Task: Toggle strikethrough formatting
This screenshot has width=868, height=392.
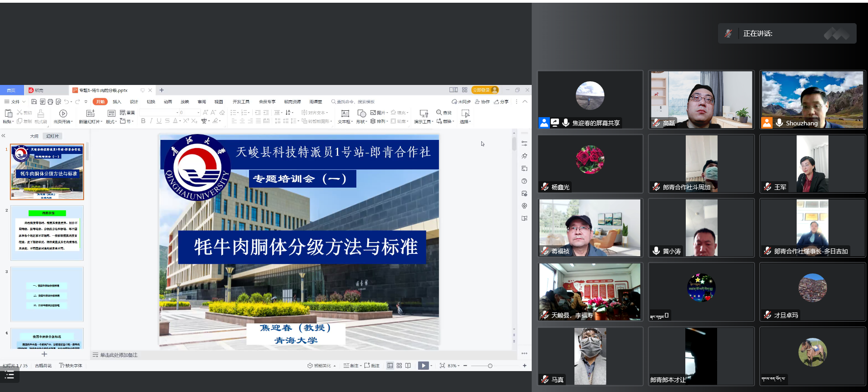Action: 167,121
